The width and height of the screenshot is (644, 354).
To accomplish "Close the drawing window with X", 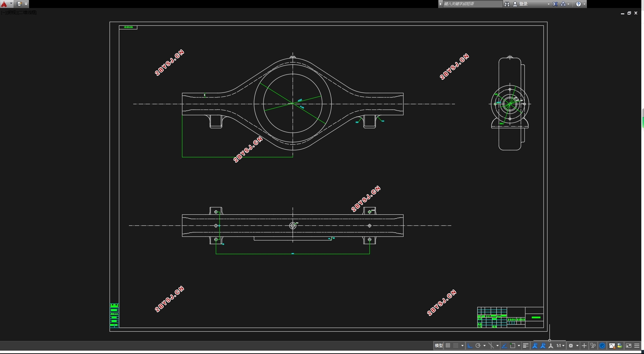I will (x=636, y=13).
